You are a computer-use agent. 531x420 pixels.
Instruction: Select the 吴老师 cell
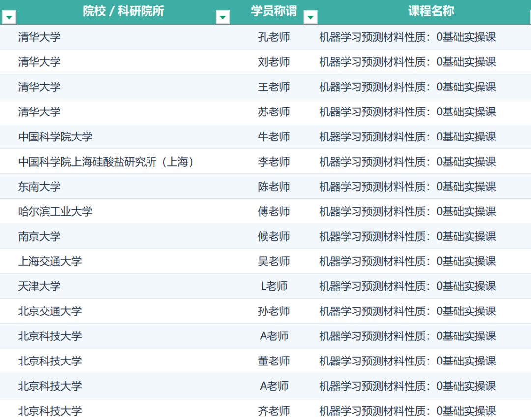pos(274,261)
